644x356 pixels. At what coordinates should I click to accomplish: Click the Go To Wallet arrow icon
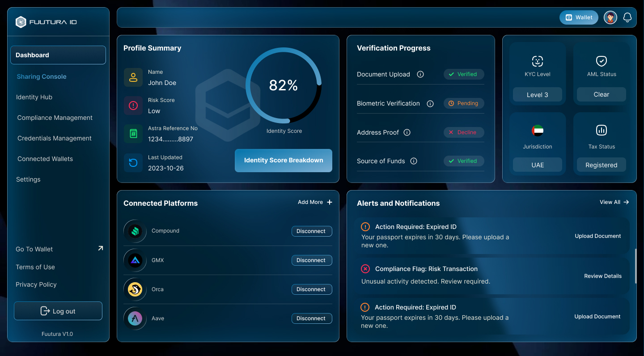100,248
